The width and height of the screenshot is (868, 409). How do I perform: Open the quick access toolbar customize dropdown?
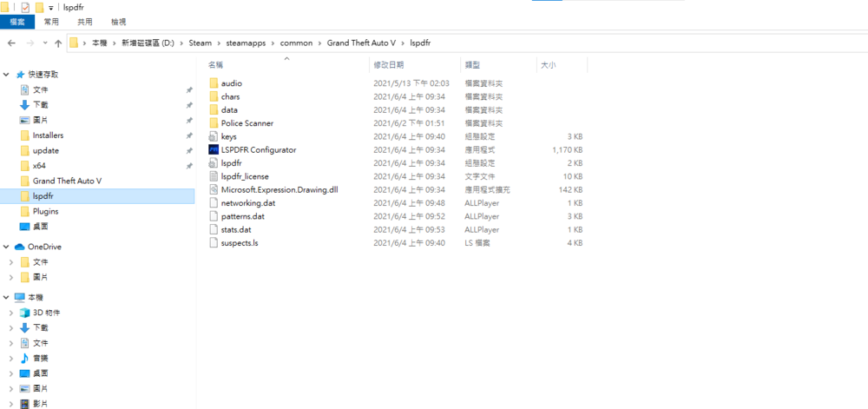(x=51, y=8)
